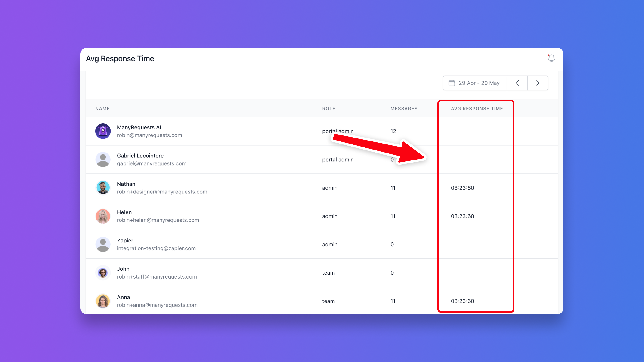Click John's team role cell
Viewport: 644px width, 362px height.
328,273
